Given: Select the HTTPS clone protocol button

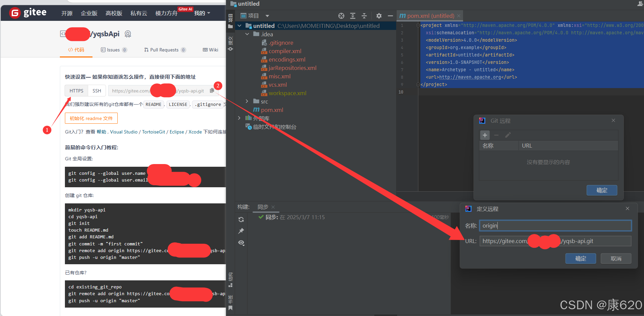Looking at the screenshot, I should click(76, 91).
